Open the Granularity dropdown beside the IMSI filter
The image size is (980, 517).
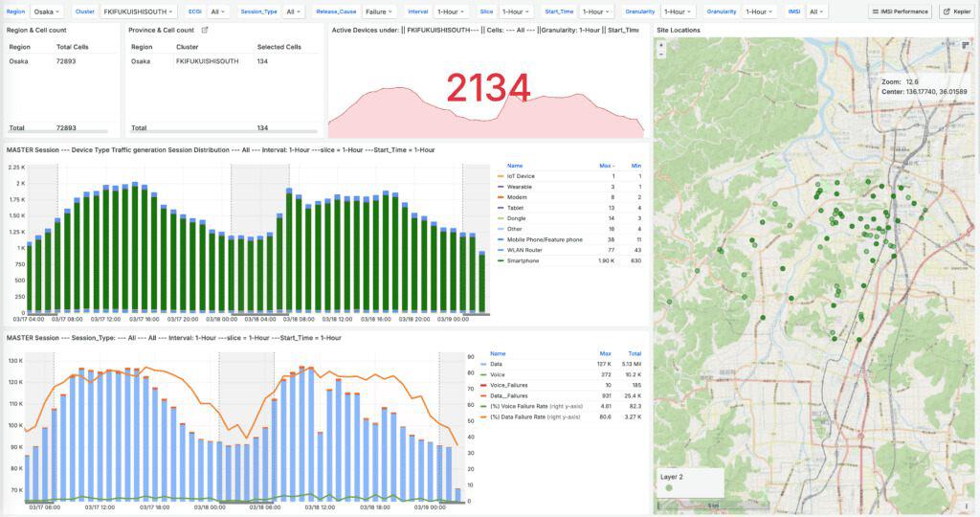click(x=759, y=11)
